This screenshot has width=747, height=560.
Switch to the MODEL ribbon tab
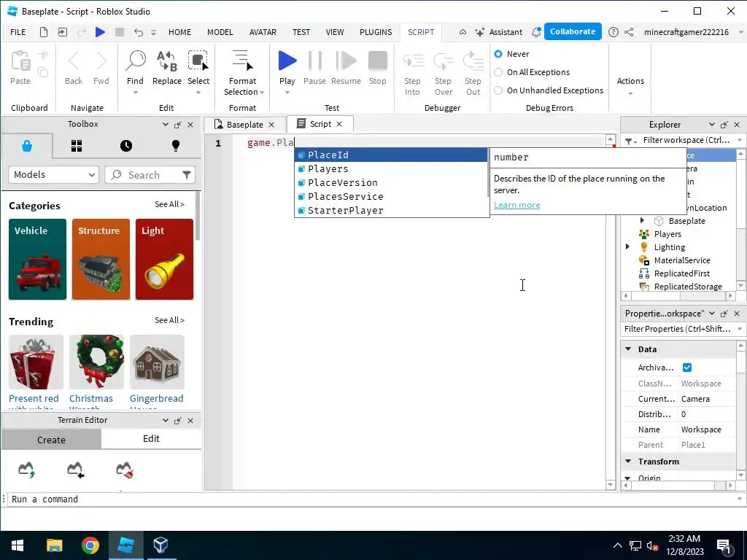click(220, 32)
